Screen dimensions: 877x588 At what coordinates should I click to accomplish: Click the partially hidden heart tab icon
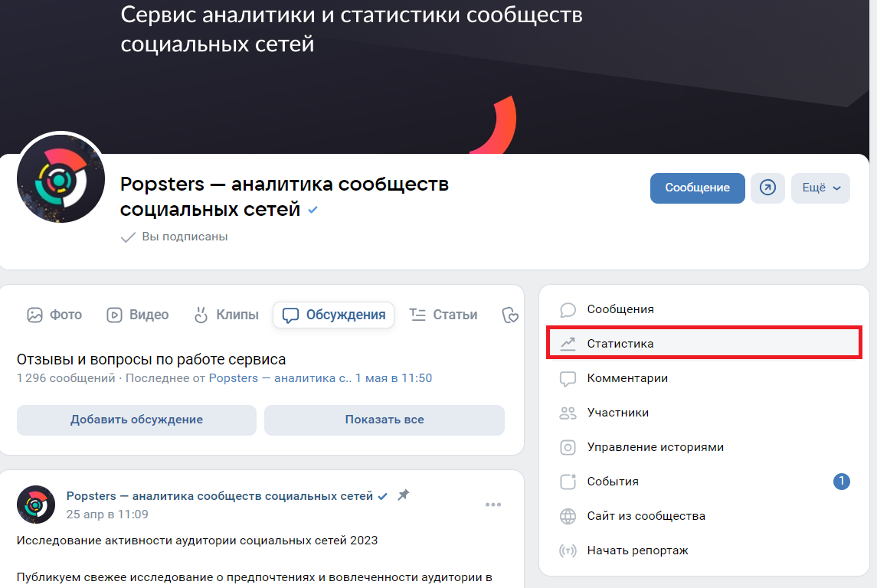point(510,315)
